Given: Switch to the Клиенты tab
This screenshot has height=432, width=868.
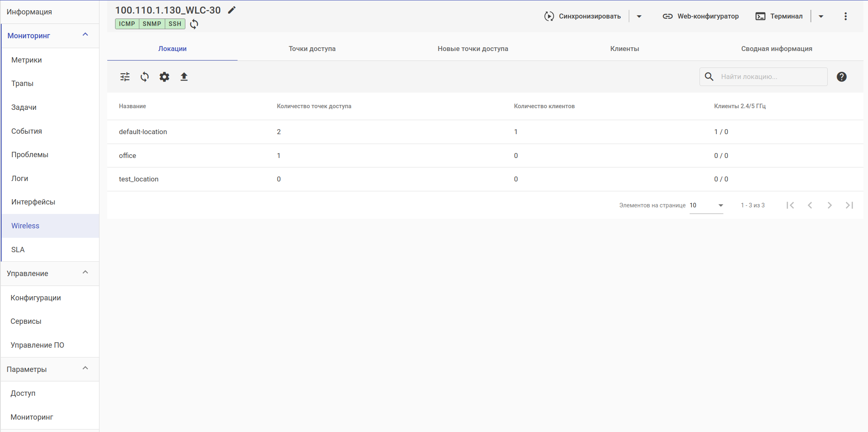Looking at the screenshot, I should pos(624,49).
